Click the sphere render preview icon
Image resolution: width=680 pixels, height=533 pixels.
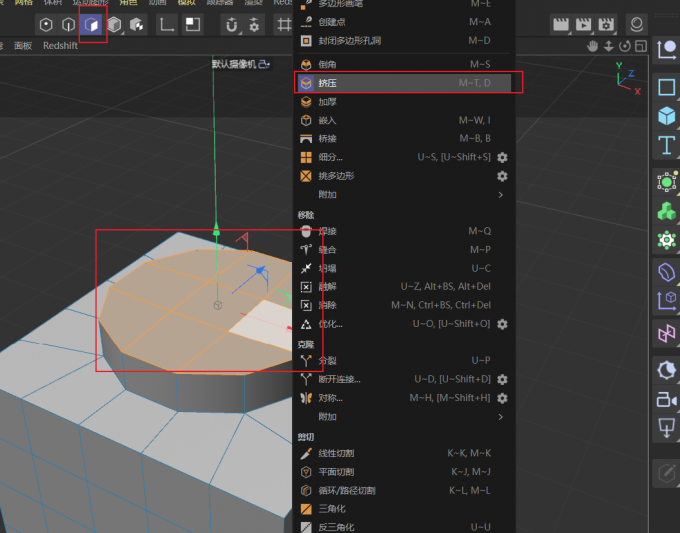[x=636, y=24]
